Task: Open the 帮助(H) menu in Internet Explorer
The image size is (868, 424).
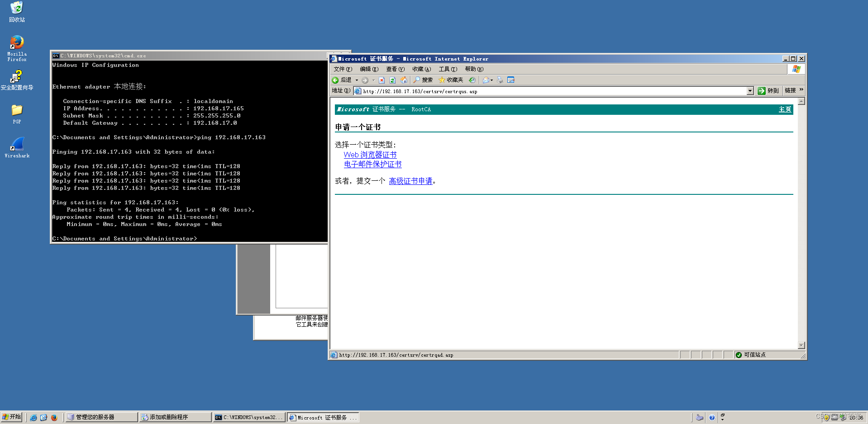Action: pos(474,69)
